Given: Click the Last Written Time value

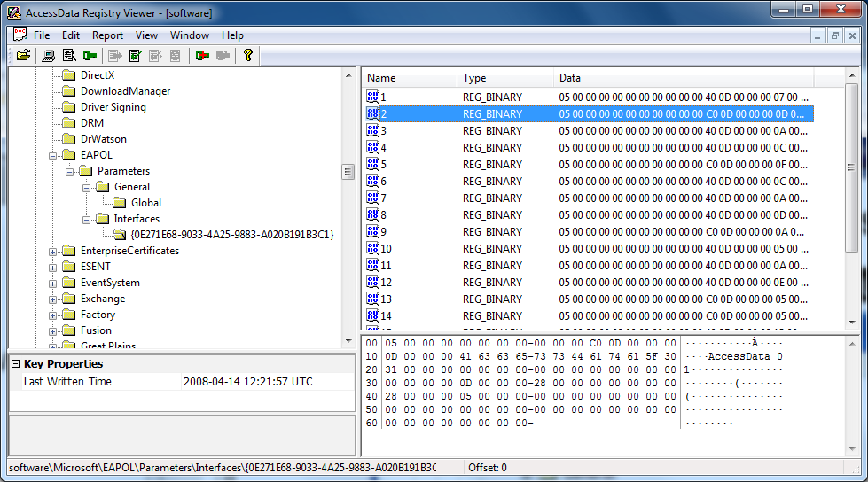Looking at the screenshot, I should (x=248, y=381).
